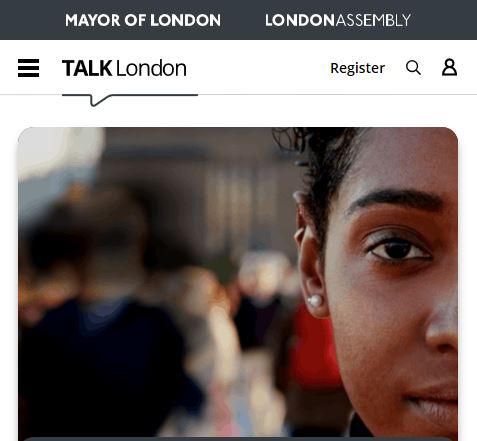Screen dimensions: 477x441
Task: Click the dark caption bar at the image bottom
Action: [238, 439]
